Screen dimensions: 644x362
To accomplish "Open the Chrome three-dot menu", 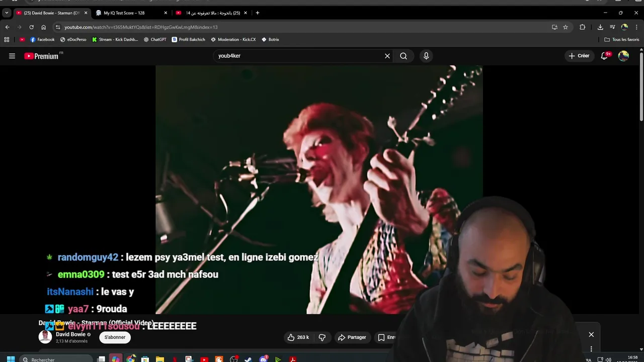I will [x=637, y=27].
